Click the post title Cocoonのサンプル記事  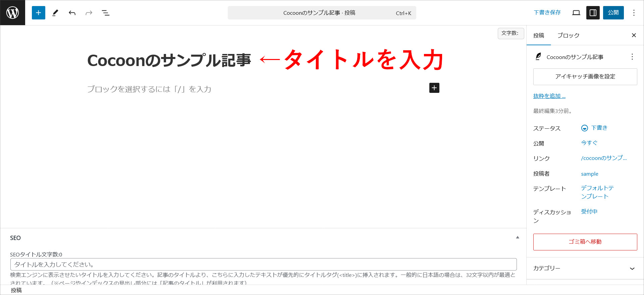tap(169, 61)
